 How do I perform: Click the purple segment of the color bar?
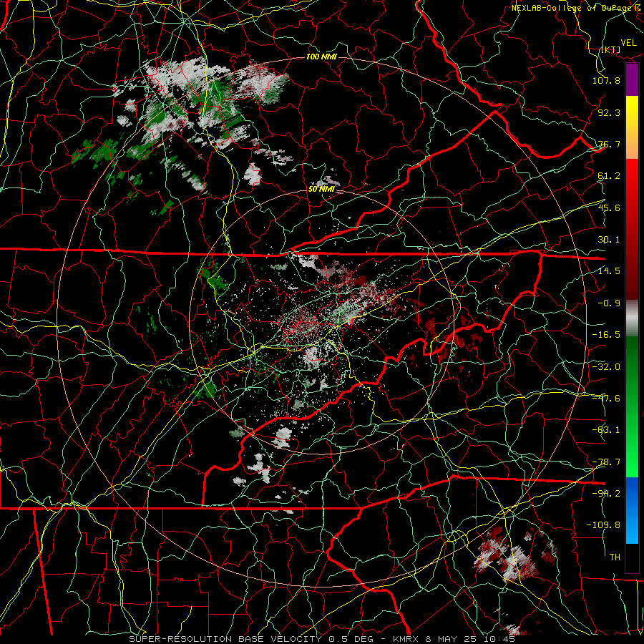[632, 79]
